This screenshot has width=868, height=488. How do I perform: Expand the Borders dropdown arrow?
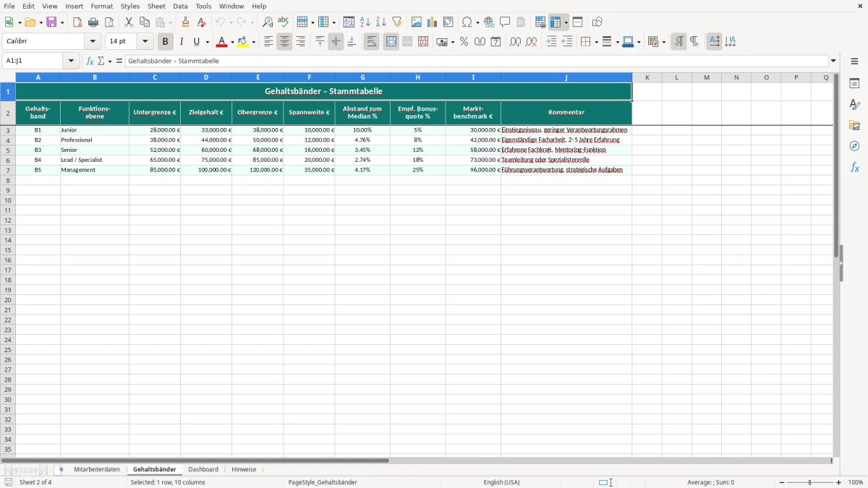(595, 42)
